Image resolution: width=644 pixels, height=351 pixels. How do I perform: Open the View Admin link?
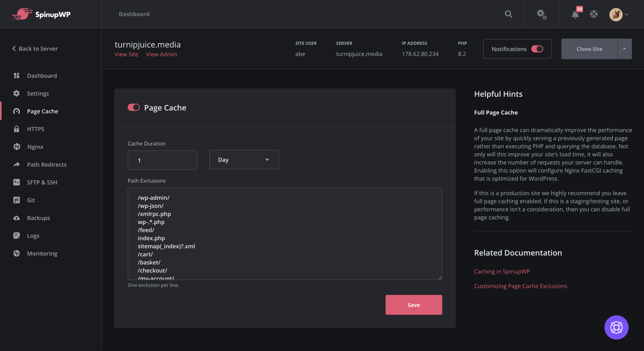coord(162,54)
